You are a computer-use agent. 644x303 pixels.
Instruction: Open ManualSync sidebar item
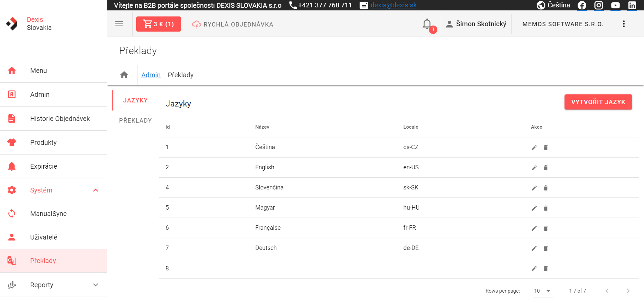click(x=54, y=214)
